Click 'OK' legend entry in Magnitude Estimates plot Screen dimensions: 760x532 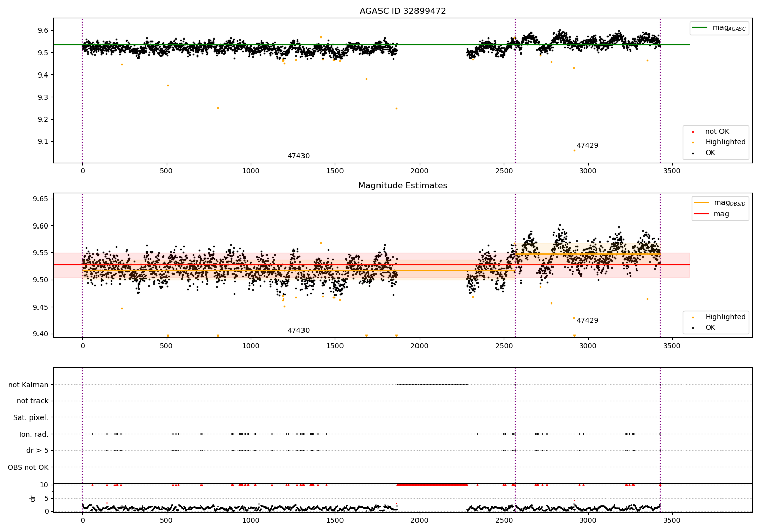coord(710,328)
